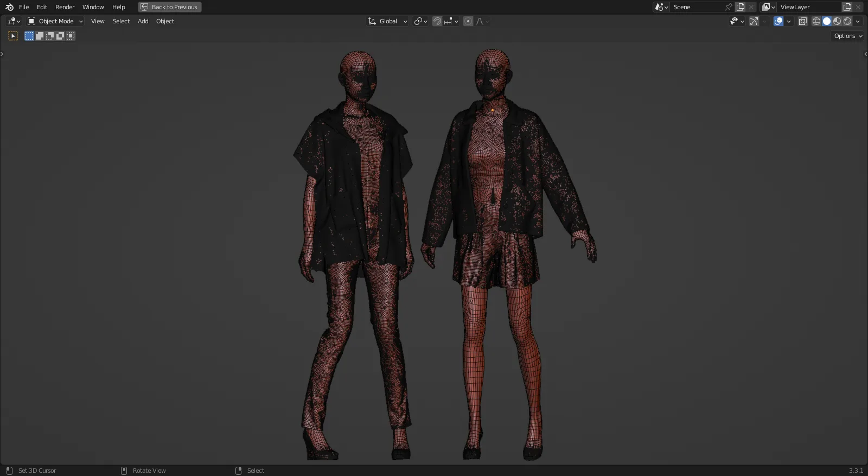Remove the ViewLayer with X icon
The width and height of the screenshot is (868, 476).
[858, 7]
